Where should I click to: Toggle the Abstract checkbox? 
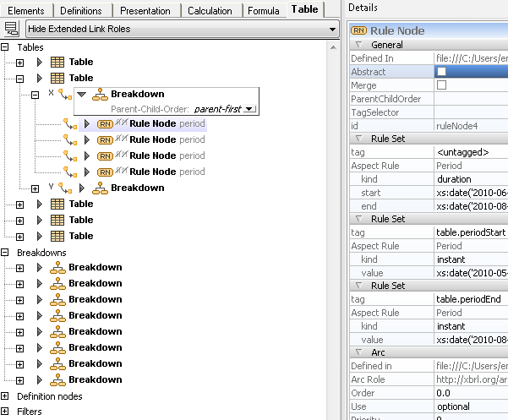tap(441, 72)
